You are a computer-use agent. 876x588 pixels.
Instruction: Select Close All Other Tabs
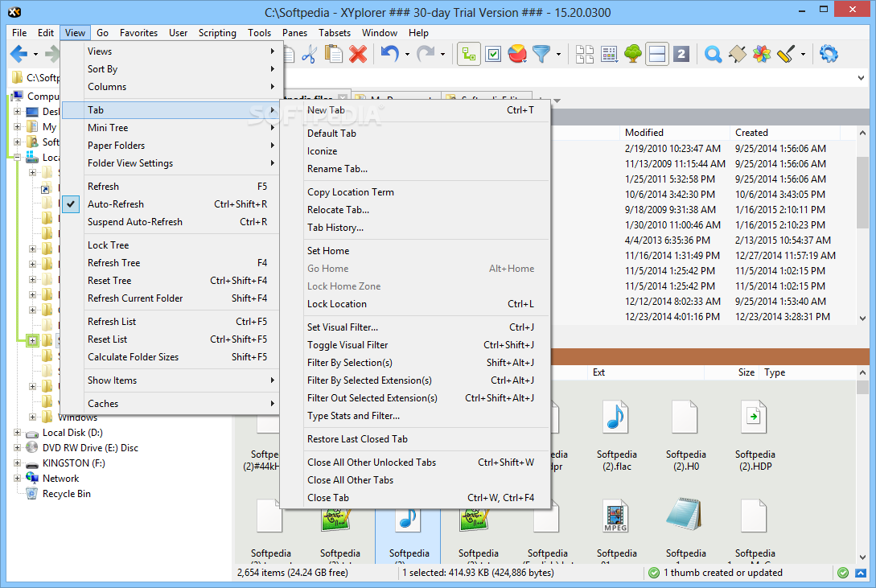pyautogui.click(x=415, y=480)
